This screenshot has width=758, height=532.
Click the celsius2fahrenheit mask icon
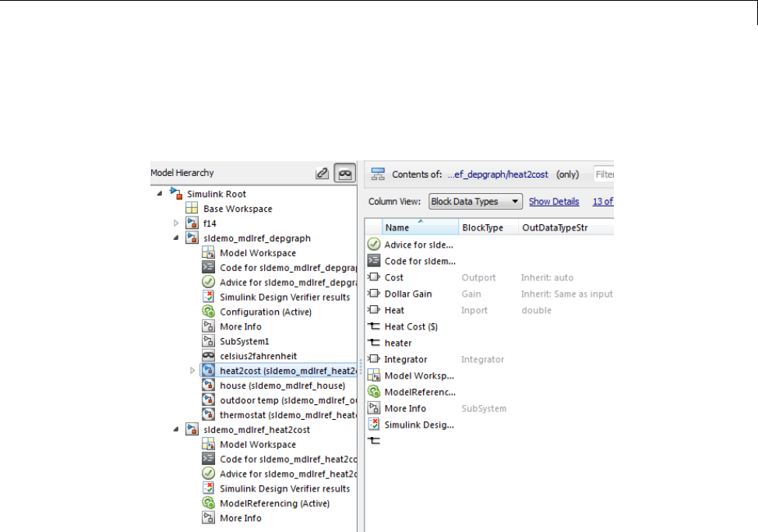[208, 356]
